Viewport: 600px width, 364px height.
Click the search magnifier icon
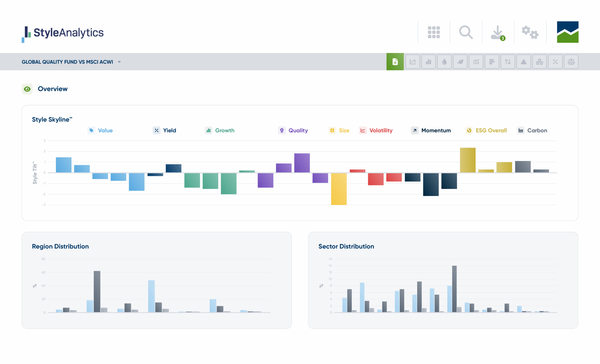point(465,32)
